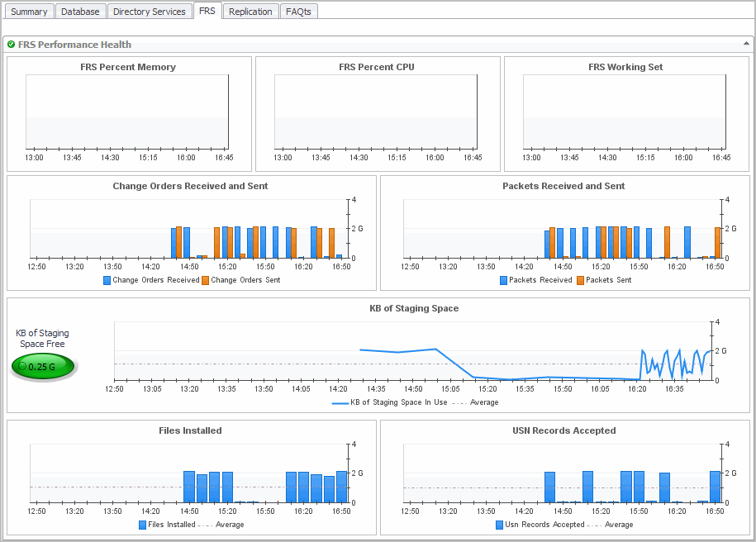Go to the Replication tab
756x542 pixels.
250,12
